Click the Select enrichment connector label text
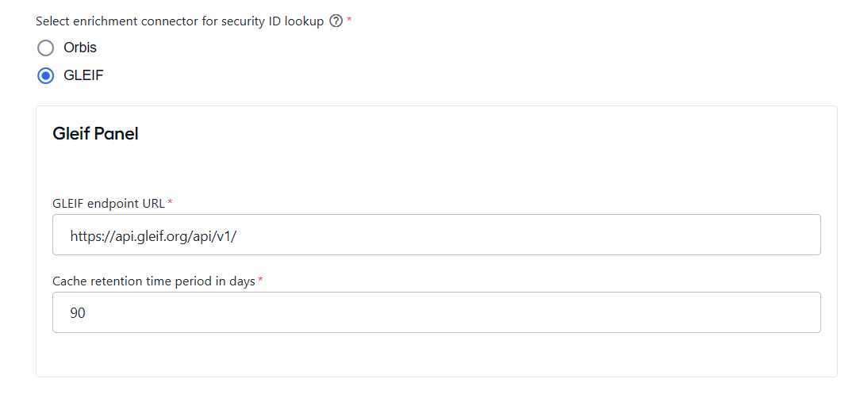Screen dimensions: 868x394 click(180, 21)
